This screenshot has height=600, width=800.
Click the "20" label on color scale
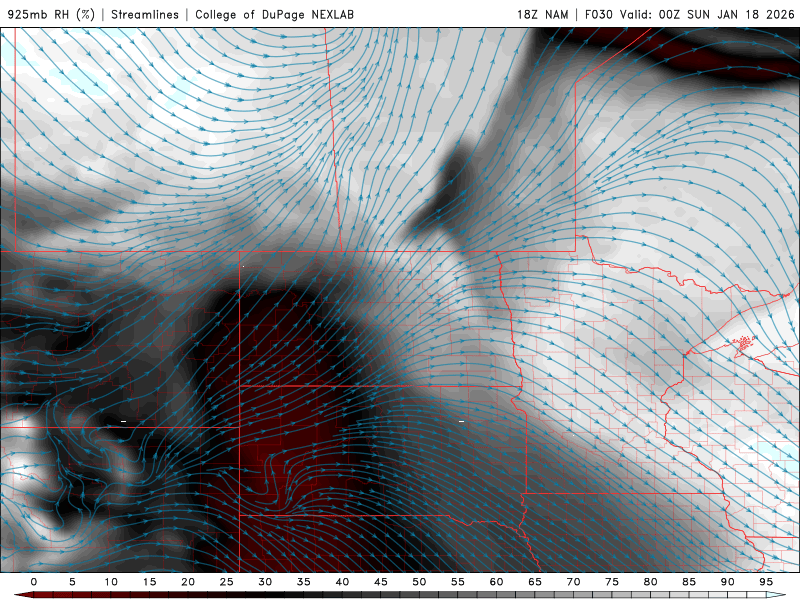point(188,582)
